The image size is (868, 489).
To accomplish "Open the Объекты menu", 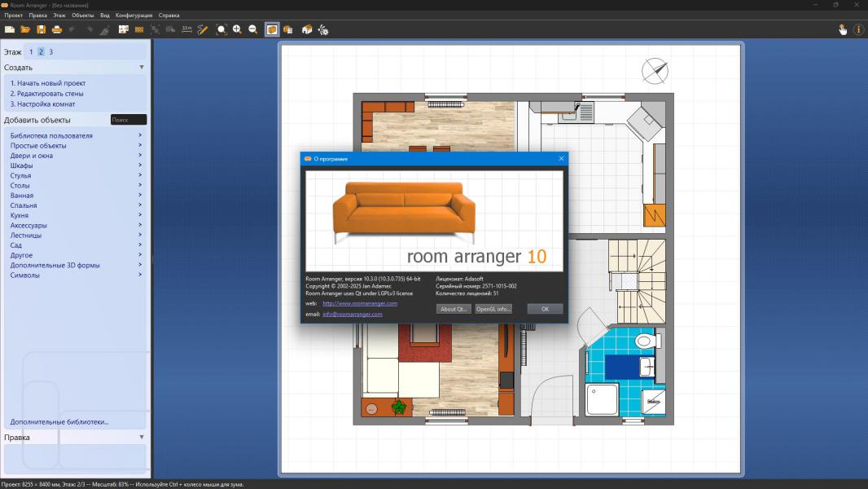I will point(82,15).
